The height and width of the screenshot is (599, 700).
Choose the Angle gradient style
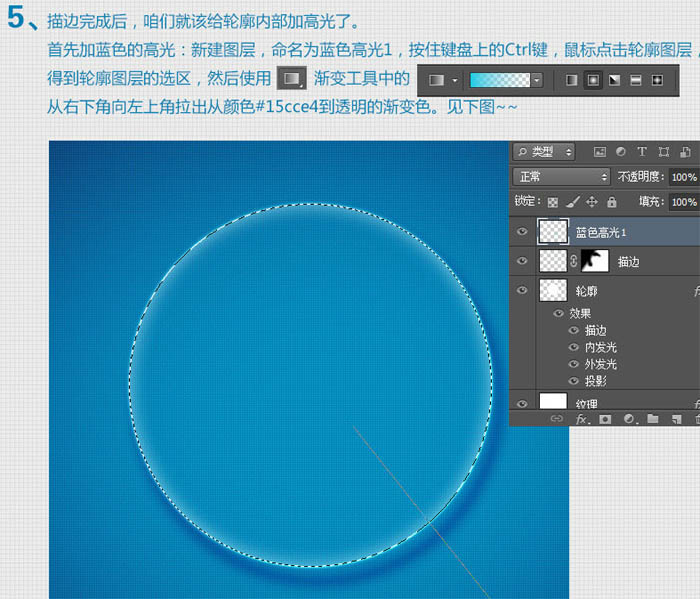615,80
